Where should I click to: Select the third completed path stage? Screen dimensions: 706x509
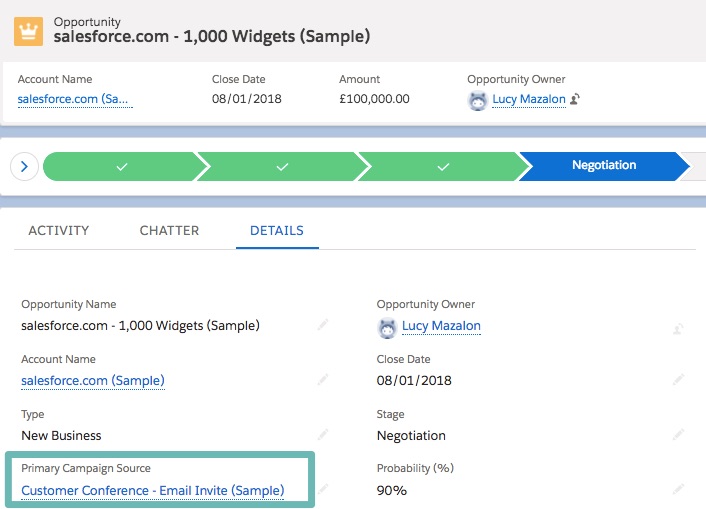443,167
